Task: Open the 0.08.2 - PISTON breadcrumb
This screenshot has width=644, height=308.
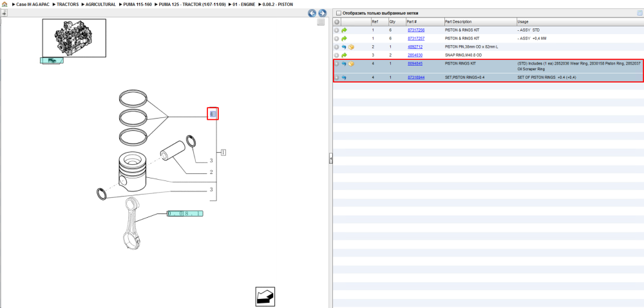Action: [x=278, y=4]
